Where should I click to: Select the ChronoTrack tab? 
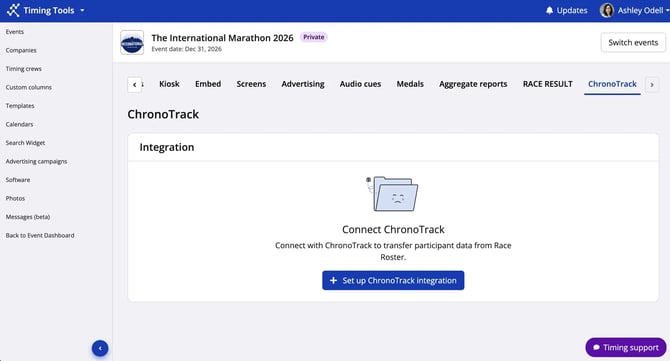[x=612, y=84]
